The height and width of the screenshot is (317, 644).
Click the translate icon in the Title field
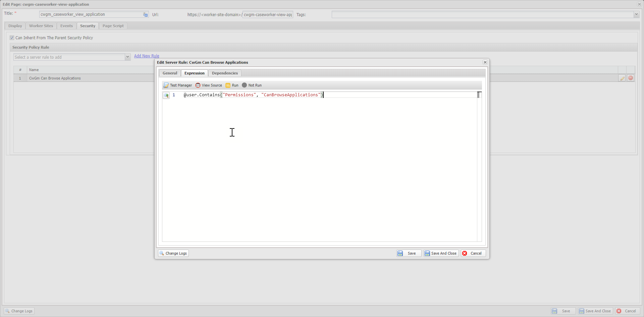pos(146,14)
